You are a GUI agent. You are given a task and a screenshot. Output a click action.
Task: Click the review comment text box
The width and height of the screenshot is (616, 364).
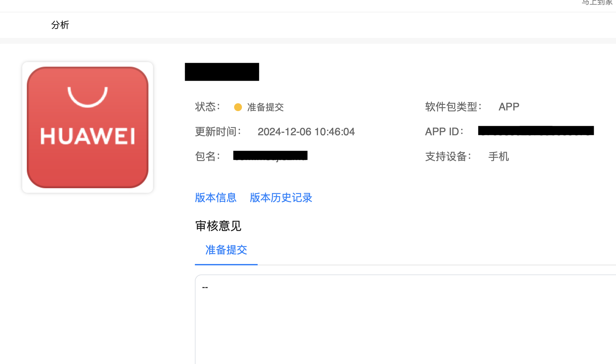[405, 319]
